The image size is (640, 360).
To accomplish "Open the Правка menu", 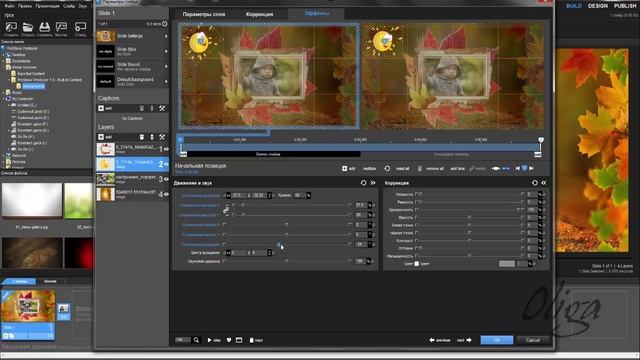I will pos(25,6).
